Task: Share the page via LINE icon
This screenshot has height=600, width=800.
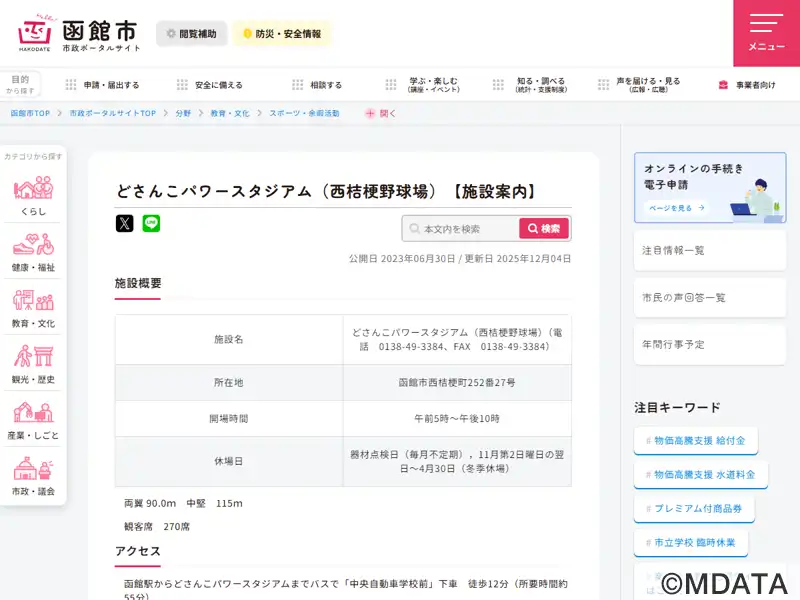Action: (151, 223)
